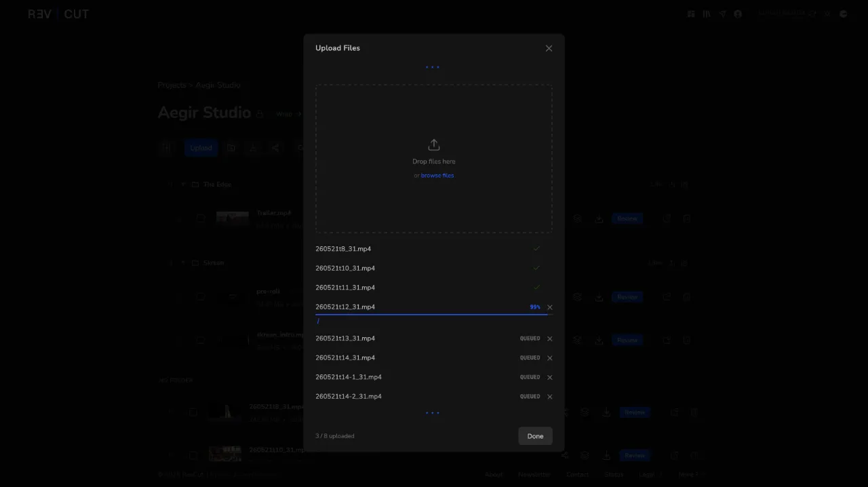Viewport: 868px width, 487px height.
Task: Open the grid view icon in header
Action: [x=691, y=14]
